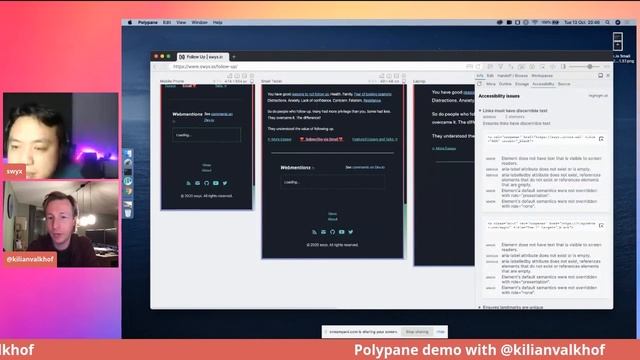Screen dimensions: 640x360
Task: Expand the "Ensures landmarks are unique" issue
Action: pos(480,307)
